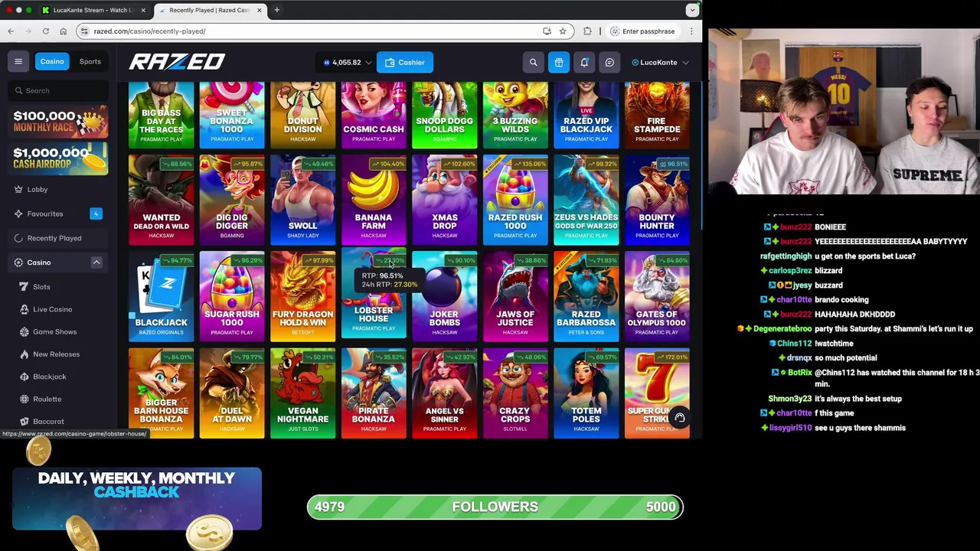Open Razed Barbarossa game
The height and width of the screenshot is (551, 980).
tap(586, 297)
